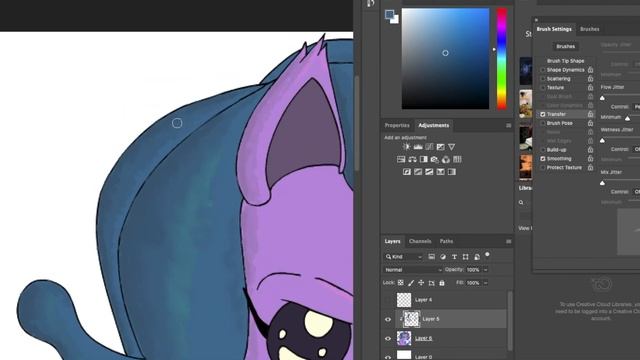Lock image pixels with brush icon

tap(411, 283)
